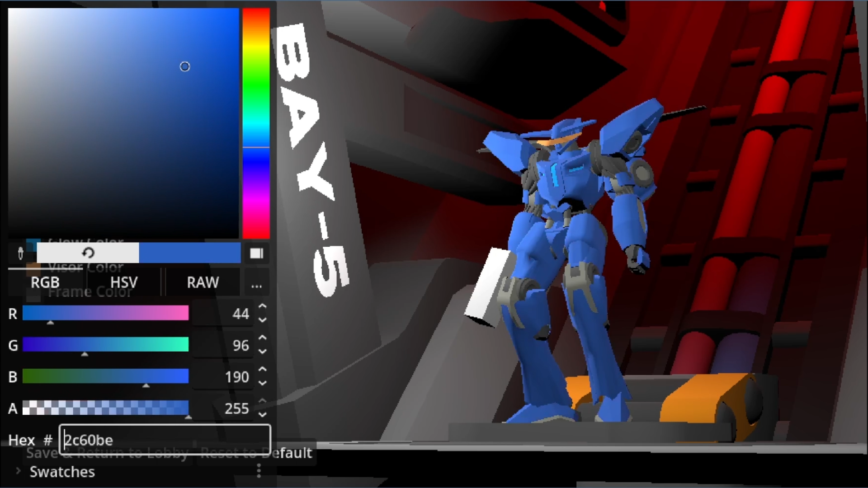The width and height of the screenshot is (868, 488).
Task: Click the rainbow hue slider strip
Action: (256, 123)
